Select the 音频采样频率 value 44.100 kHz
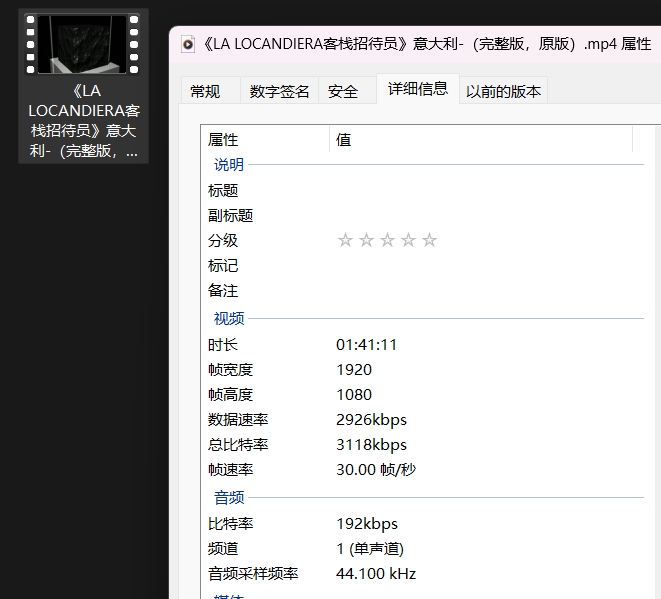 coord(376,574)
